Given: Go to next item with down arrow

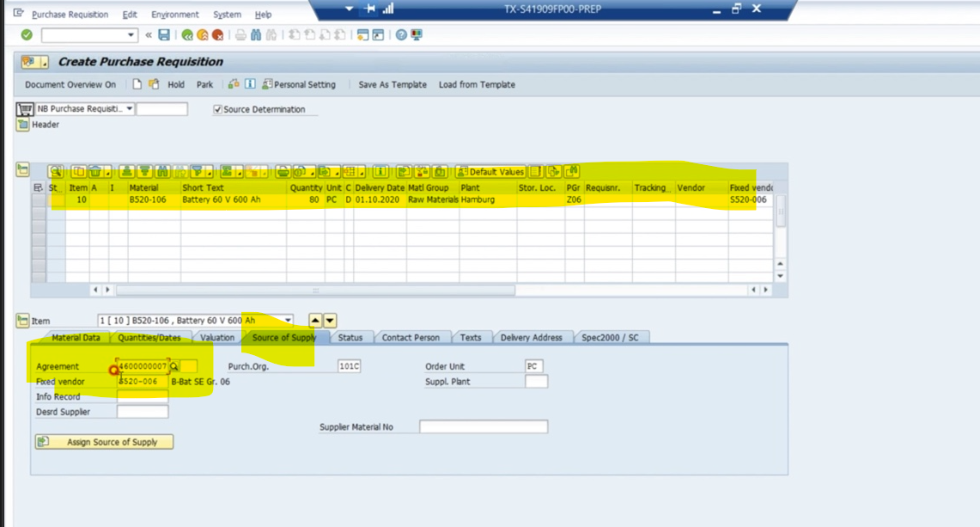Looking at the screenshot, I should point(330,321).
